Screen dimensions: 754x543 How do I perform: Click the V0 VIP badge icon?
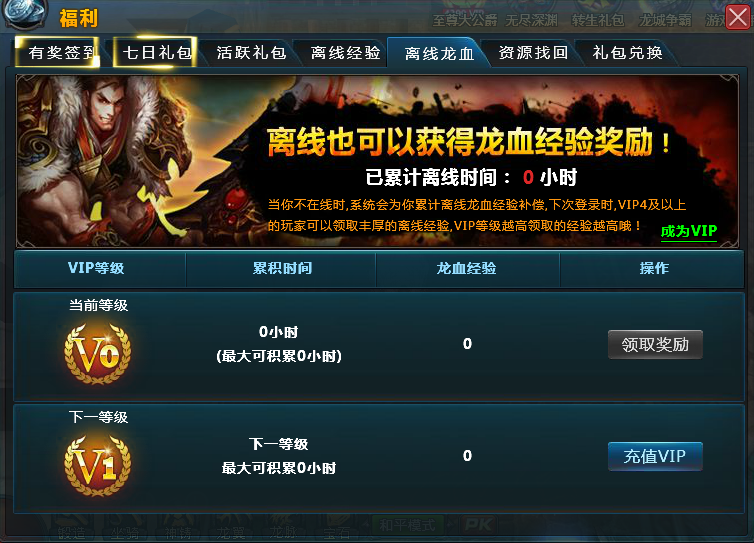pyautogui.click(x=98, y=354)
